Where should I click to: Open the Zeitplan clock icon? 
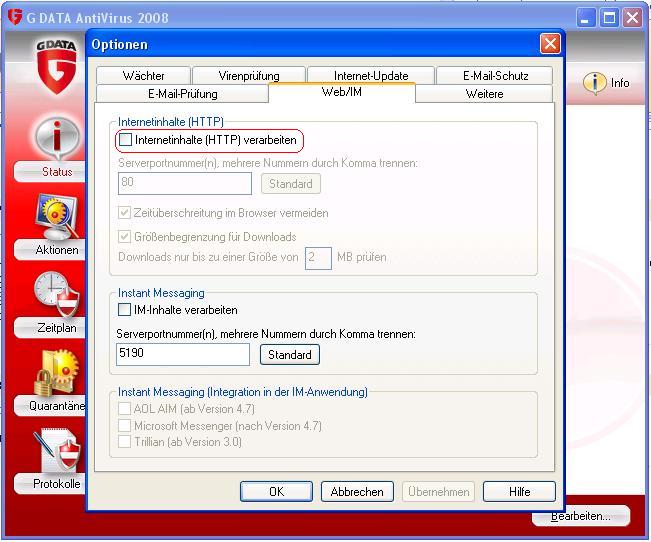tap(57, 294)
